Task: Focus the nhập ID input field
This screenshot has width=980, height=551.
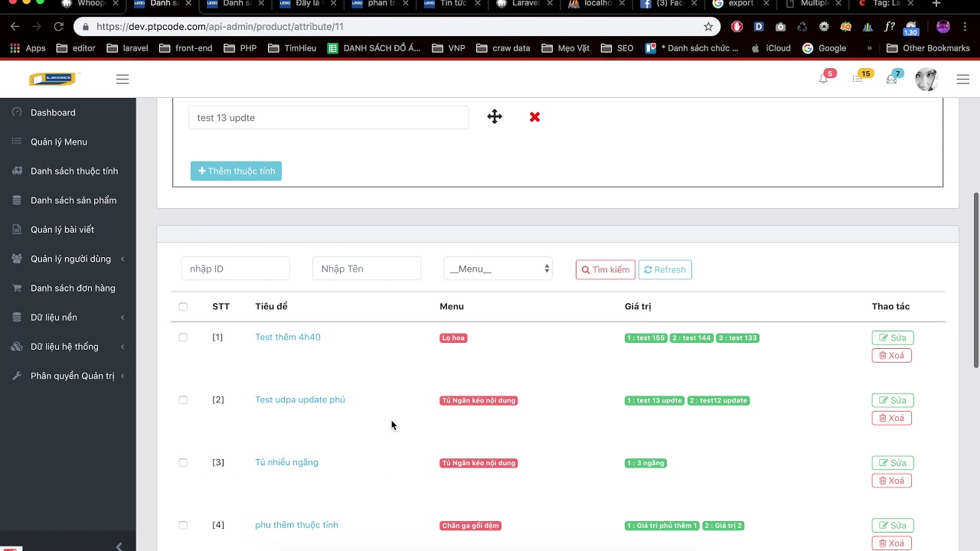Action: 235,269
